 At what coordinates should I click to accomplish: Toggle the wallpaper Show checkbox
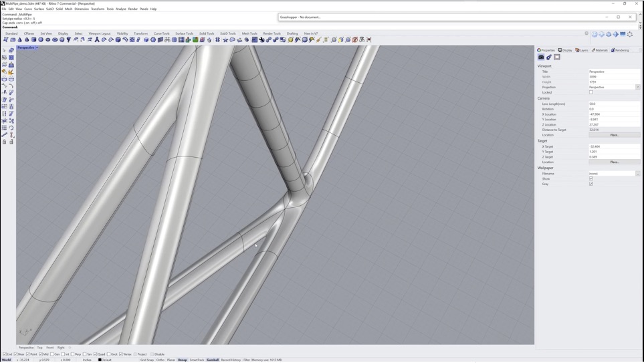pyautogui.click(x=591, y=178)
